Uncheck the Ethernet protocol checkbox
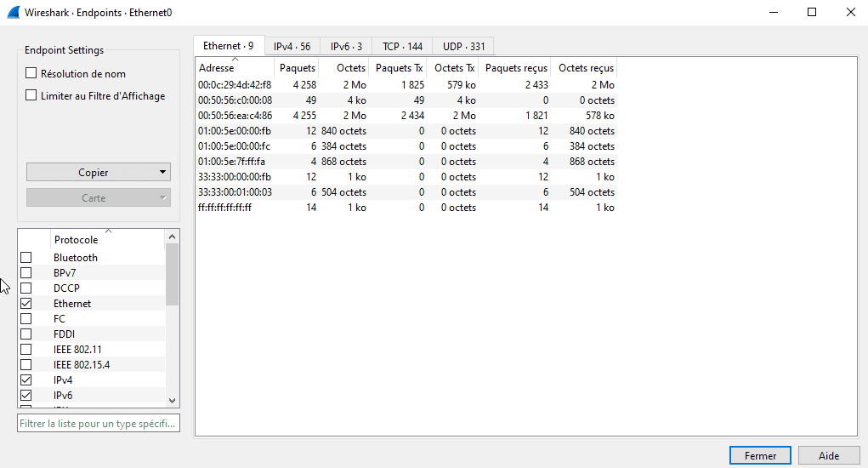The image size is (868, 468). pyautogui.click(x=26, y=304)
